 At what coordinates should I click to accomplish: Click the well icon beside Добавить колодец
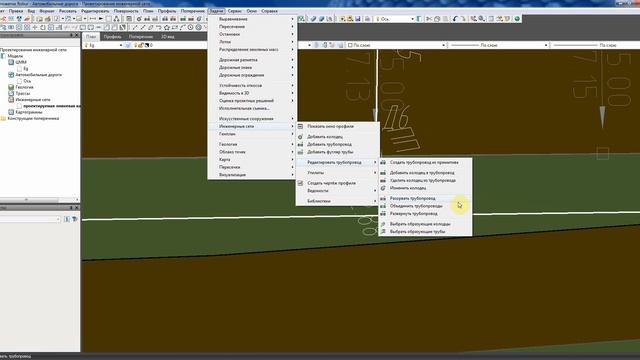(x=300, y=137)
